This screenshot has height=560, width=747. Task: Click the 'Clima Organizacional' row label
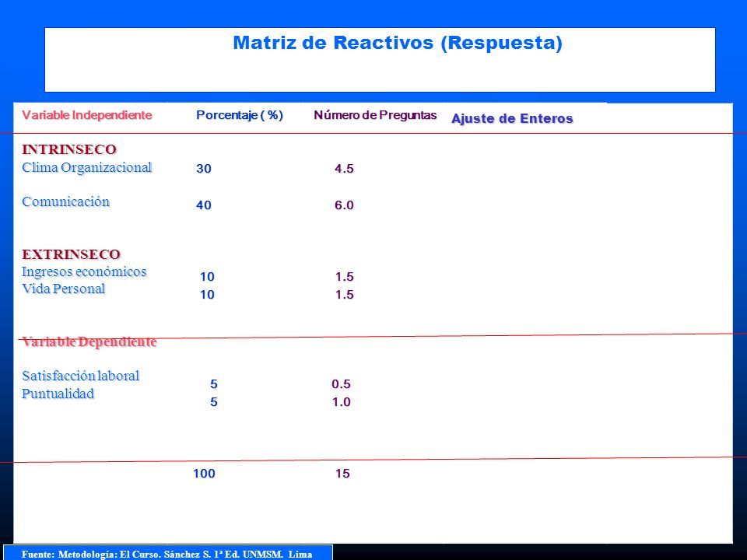click(86, 168)
